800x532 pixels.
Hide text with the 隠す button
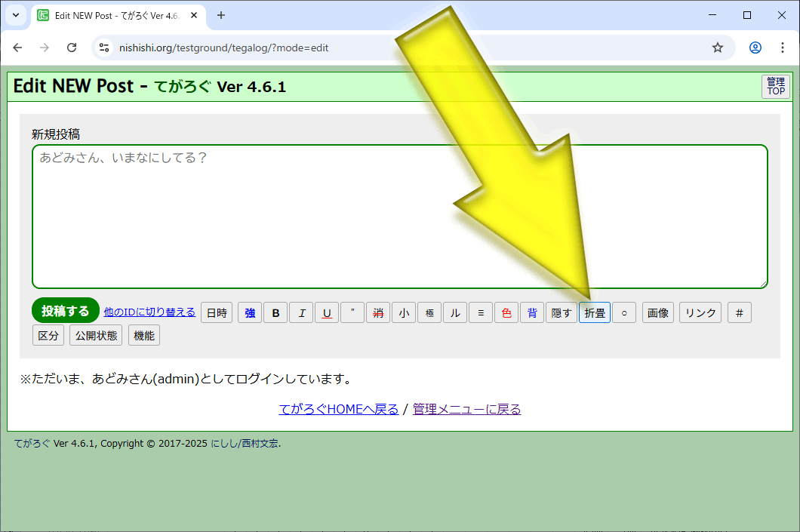pyautogui.click(x=562, y=312)
